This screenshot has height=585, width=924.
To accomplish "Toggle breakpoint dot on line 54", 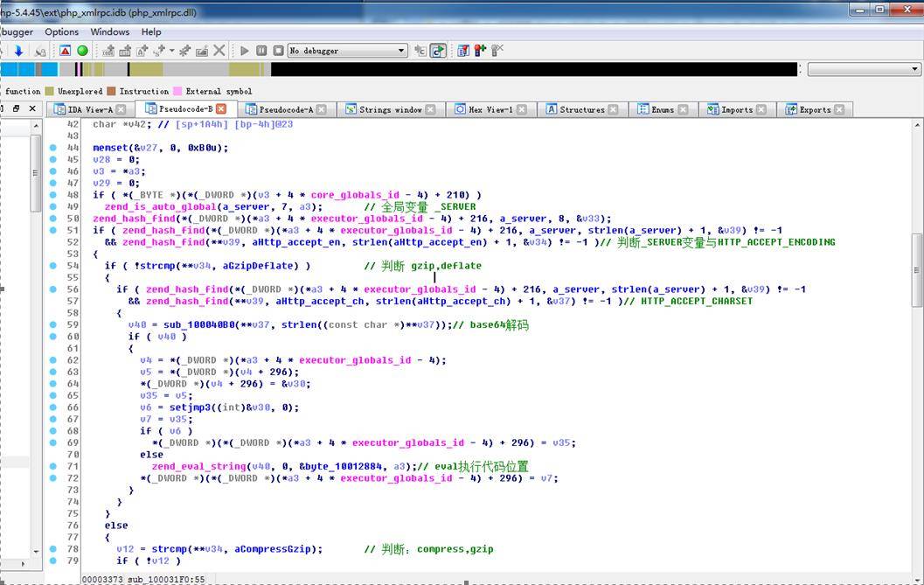I will coord(53,265).
